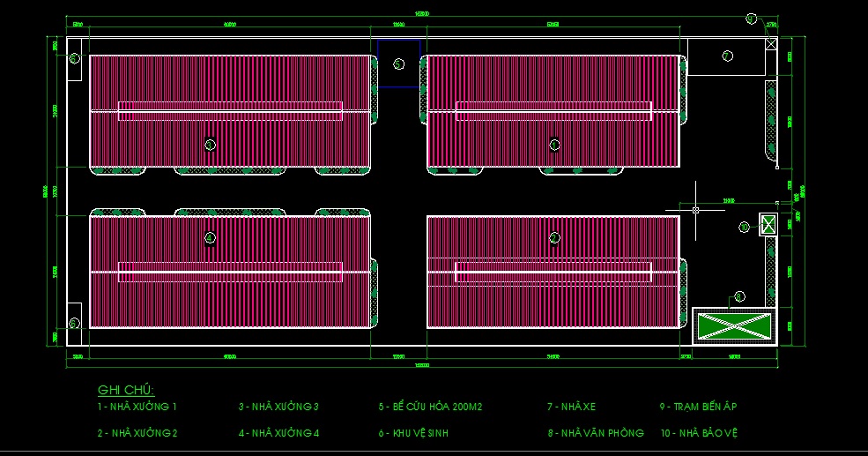
Task: Select the "10 - NHÀ BẢO VỆ" legend text
Action: point(699,433)
